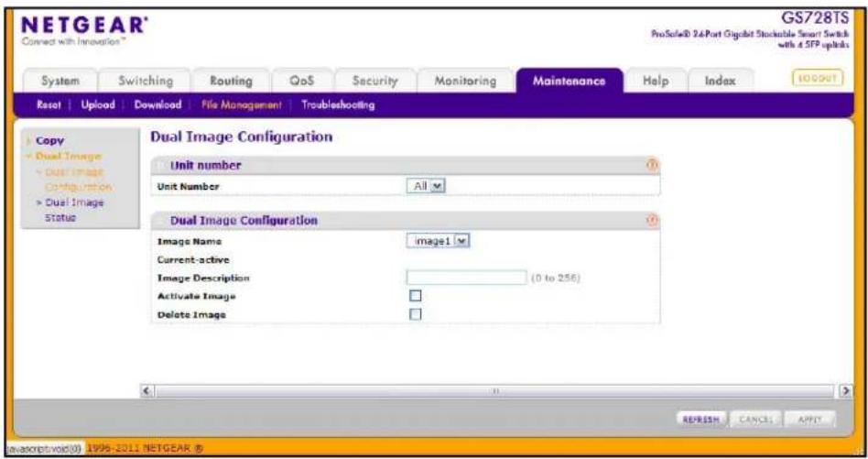This screenshot has height=459, width=868.
Task: Click the Dual Image Configuration page title
Action: 242,137
